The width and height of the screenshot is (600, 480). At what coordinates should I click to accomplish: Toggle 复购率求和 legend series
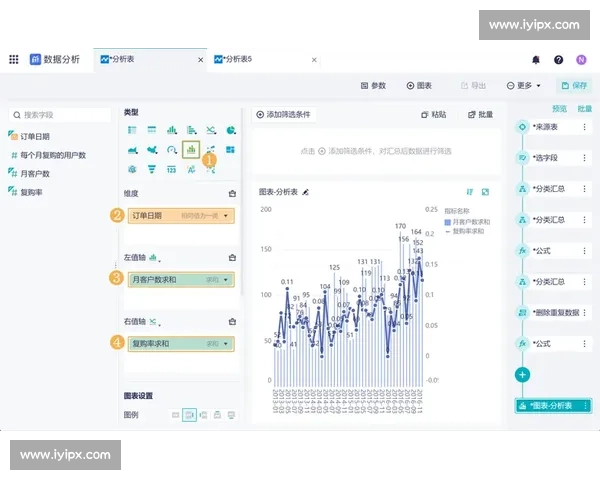465,231
